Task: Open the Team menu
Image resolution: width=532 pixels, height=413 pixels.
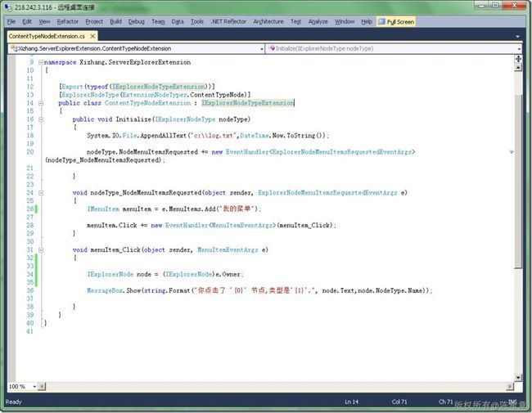Action: tap(158, 22)
